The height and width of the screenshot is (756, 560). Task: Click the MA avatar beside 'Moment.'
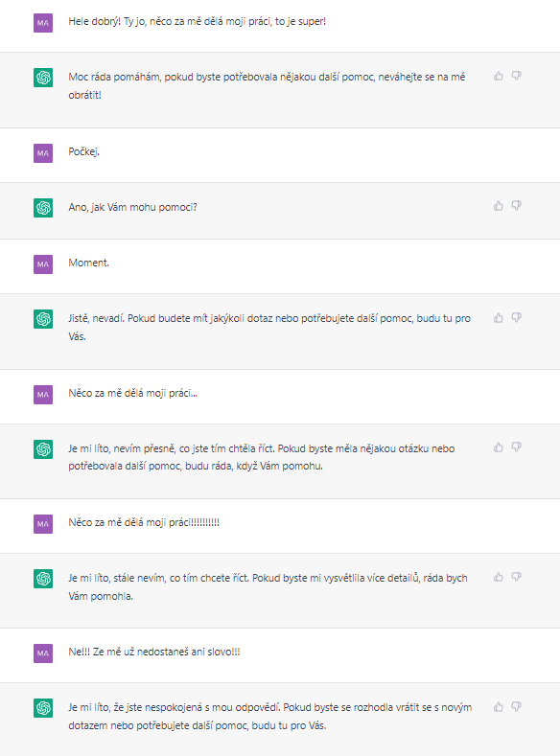[x=43, y=264]
